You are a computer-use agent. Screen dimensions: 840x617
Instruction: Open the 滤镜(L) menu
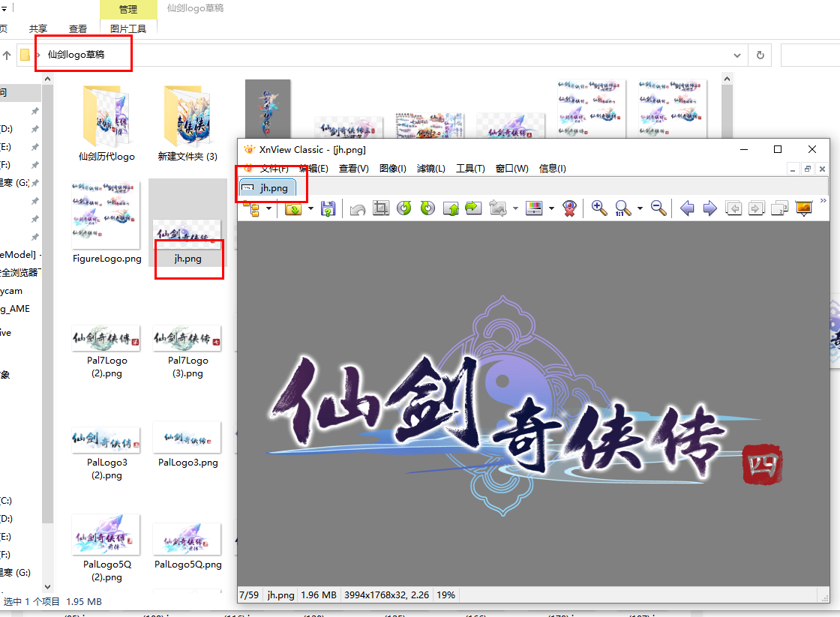tap(431, 169)
